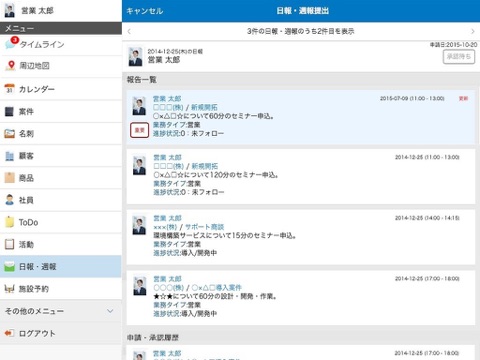Go to next report with right chevron
480x360 pixels.
pyautogui.click(x=473, y=31)
